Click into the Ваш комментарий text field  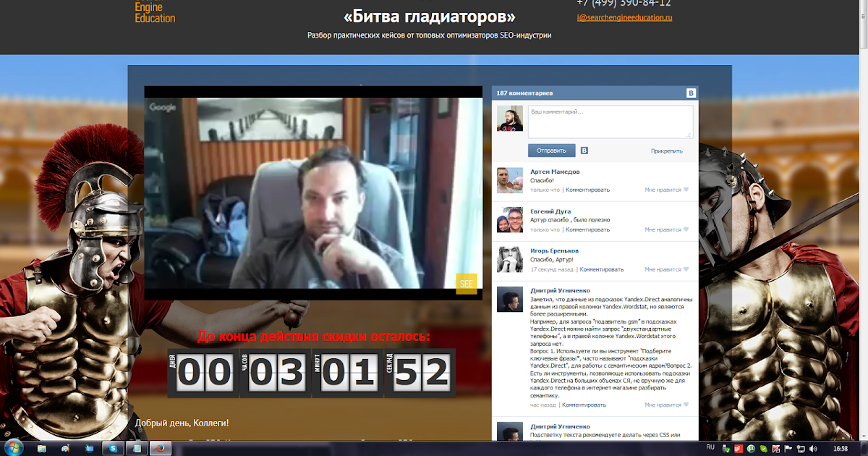(x=610, y=122)
